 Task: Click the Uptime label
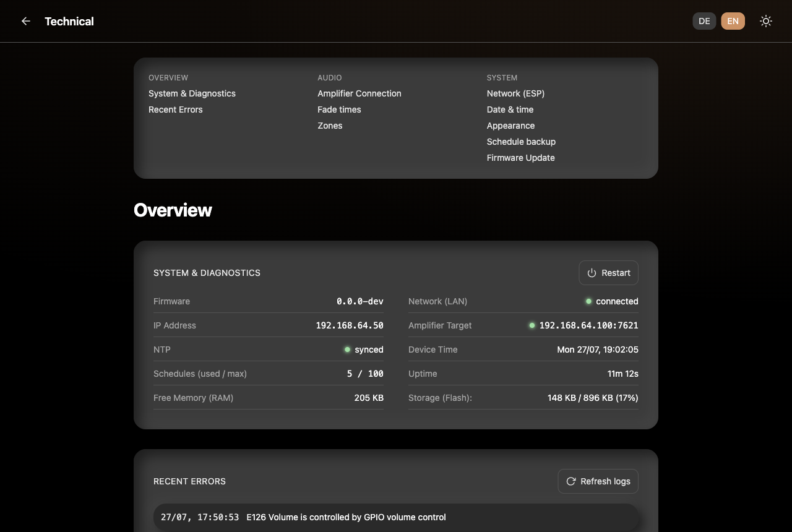click(423, 374)
